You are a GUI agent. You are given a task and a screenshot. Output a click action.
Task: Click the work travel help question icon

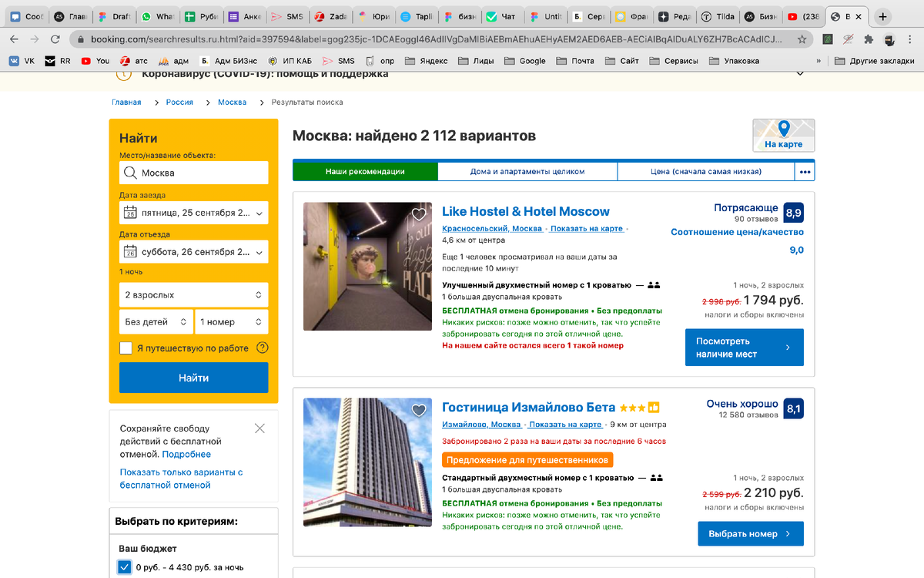coord(262,348)
